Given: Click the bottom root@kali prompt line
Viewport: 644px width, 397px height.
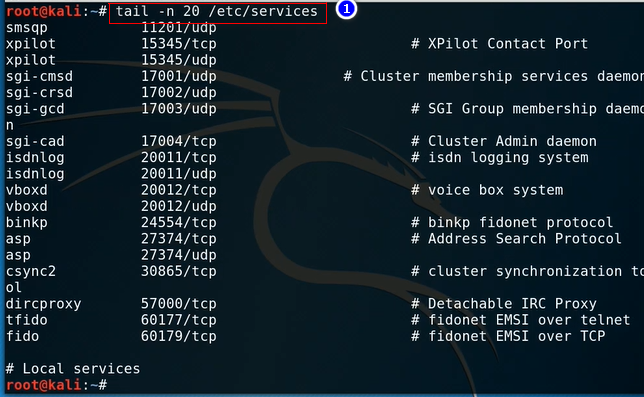Looking at the screenshot, I should pos(57,385).
